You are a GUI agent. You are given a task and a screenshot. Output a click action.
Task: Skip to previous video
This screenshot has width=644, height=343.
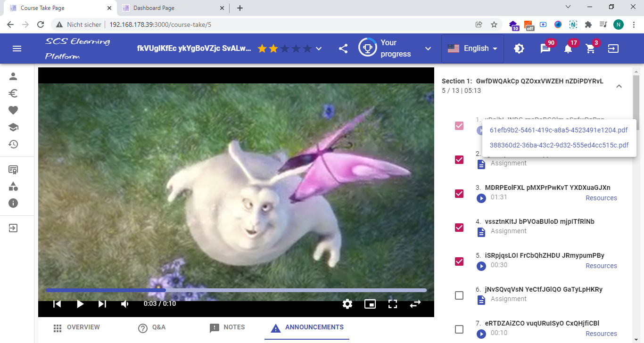[57, 304]
